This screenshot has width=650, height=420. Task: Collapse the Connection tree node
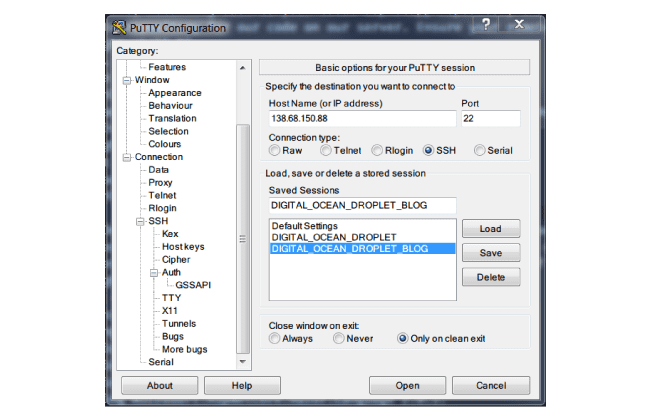[x=127, y=158]
